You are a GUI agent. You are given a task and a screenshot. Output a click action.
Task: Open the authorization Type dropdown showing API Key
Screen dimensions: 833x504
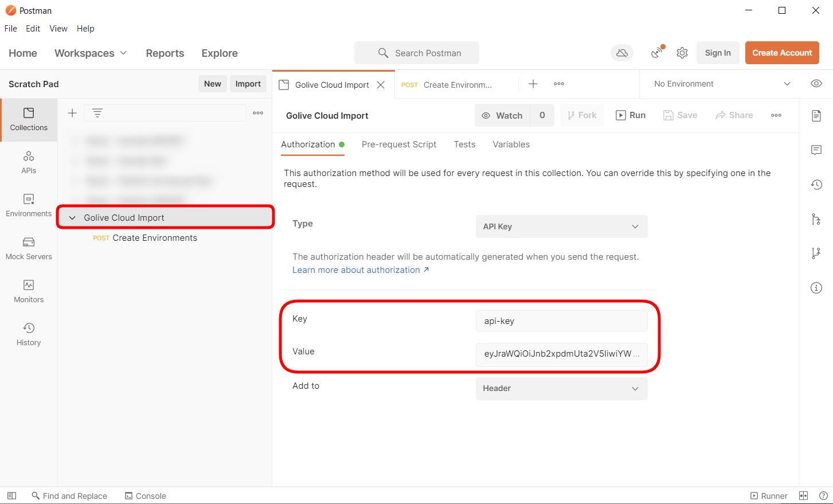click(561, 226)
